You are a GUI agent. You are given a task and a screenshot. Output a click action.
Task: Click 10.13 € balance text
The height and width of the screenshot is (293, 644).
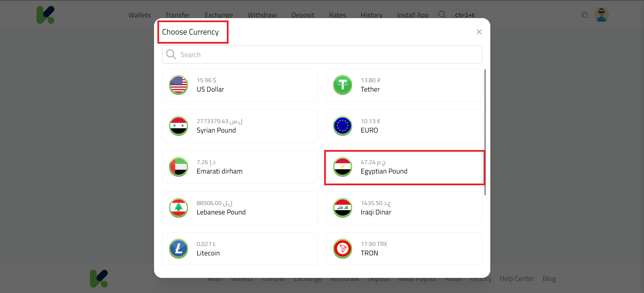(x=370, y=121)
